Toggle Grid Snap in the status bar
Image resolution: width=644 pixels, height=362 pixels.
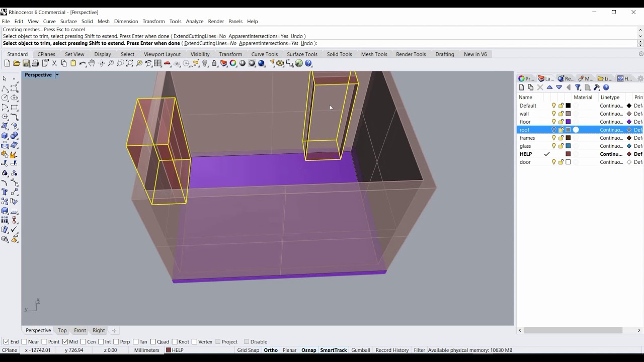(248, 350)
